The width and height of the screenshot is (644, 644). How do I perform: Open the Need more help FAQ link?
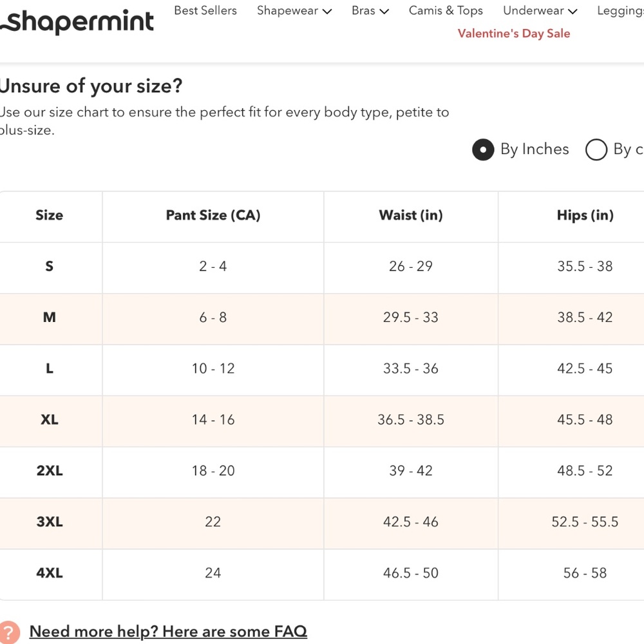tap(168, 631)
